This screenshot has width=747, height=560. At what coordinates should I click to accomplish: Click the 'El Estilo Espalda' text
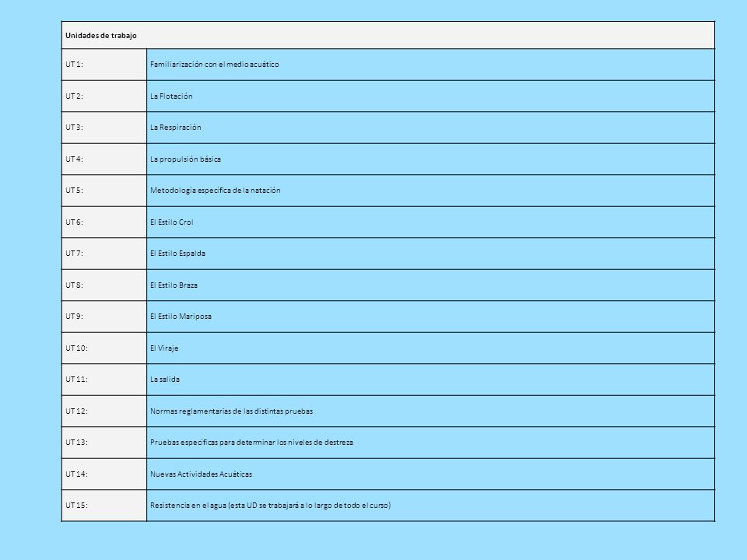(177, 254)
